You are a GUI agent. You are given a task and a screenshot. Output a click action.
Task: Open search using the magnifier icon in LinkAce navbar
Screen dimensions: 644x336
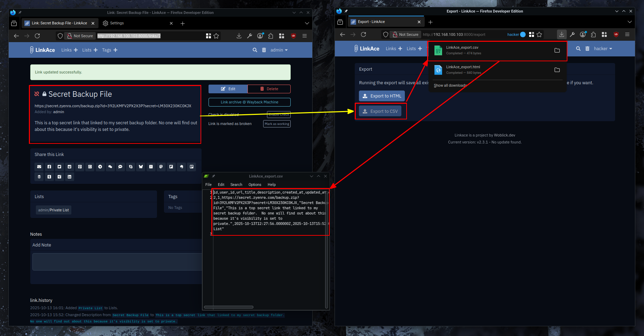pyautogui.click(x=254, y=50)
